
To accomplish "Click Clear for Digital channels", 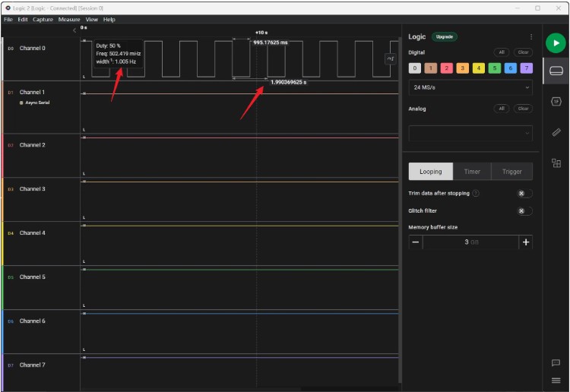I will point(523,52).
